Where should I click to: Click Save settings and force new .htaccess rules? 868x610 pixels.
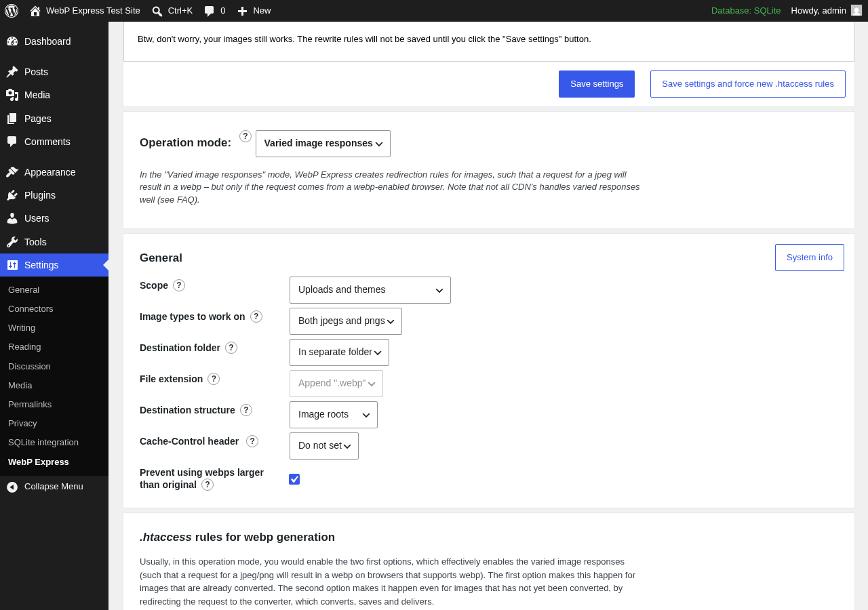click(x=748, y=84)
